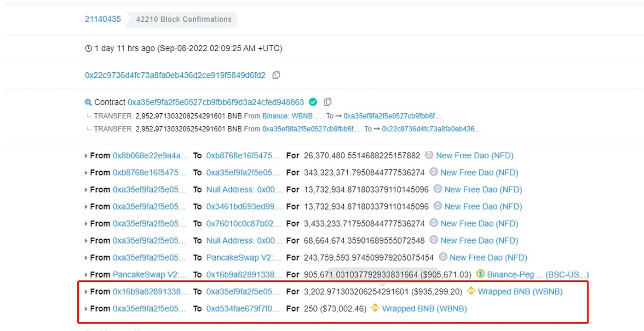
Task: Click the value 250 ($73,002.46)
Action: [x=335, y=309]
